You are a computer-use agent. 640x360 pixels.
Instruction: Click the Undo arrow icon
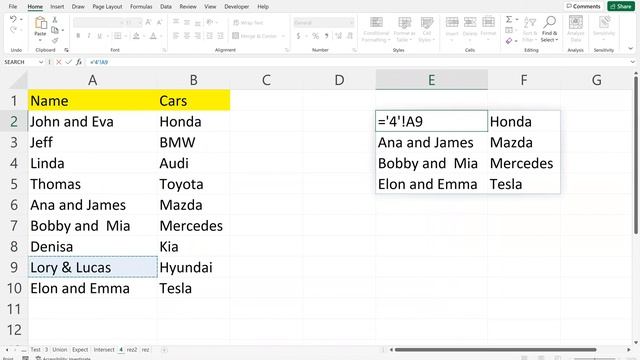(13, 19)
